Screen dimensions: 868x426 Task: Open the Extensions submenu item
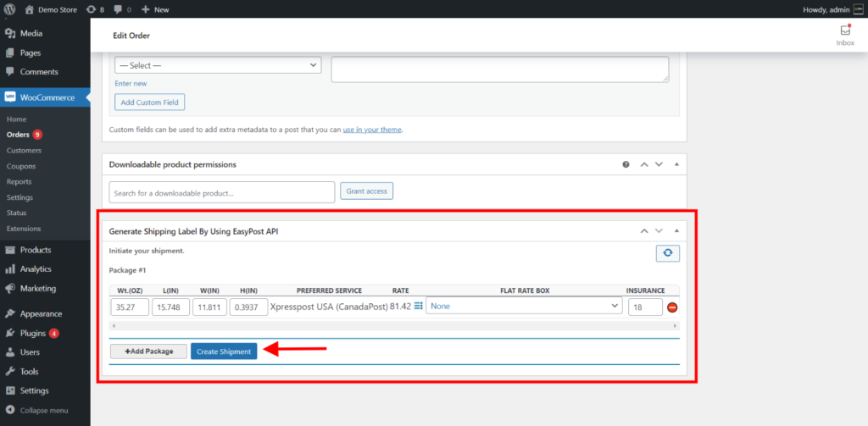click(24, 229)
